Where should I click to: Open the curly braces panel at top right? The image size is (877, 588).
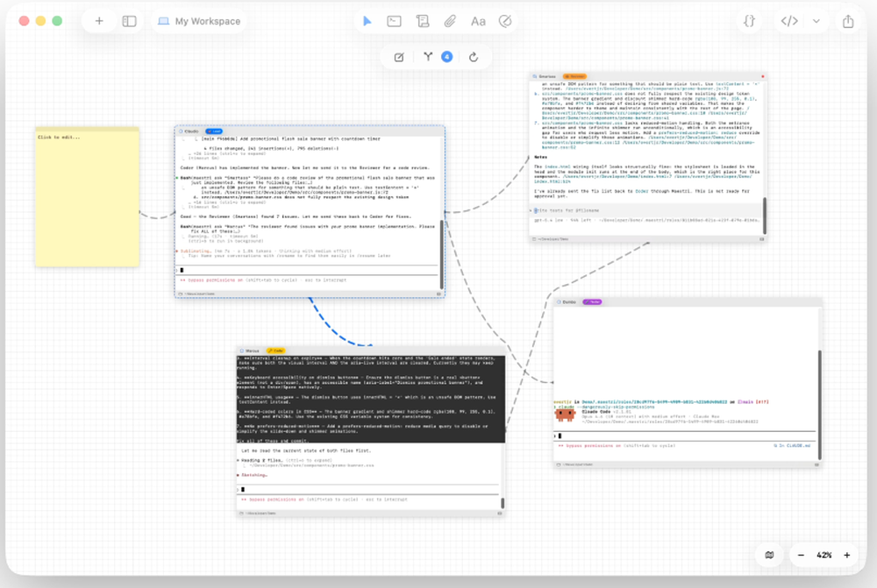(x=750, y=19)
